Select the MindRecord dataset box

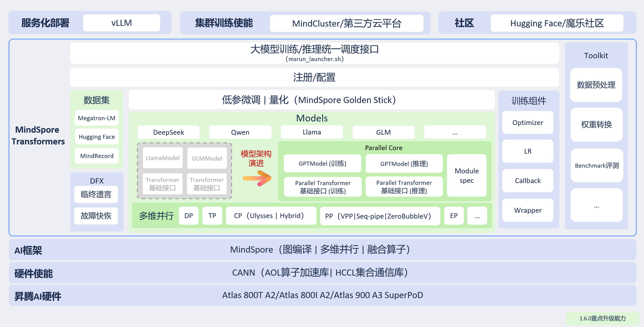(97, 156)
